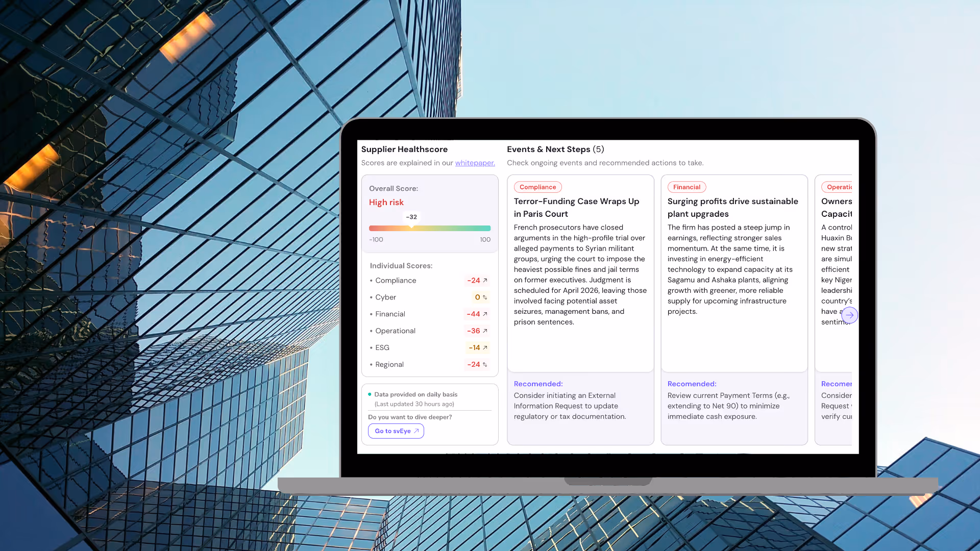Open the whitepaper link
Screen dimensions: 980x551
pos(475,163)
